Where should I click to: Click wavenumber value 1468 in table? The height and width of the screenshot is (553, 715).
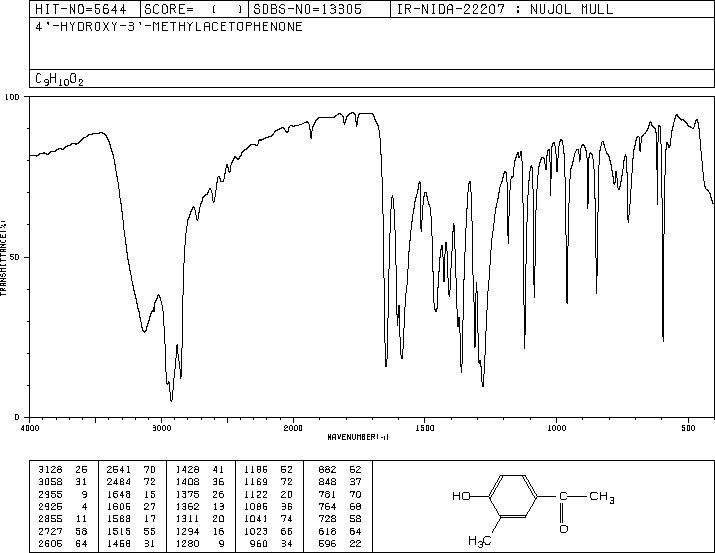coord(119,543)
